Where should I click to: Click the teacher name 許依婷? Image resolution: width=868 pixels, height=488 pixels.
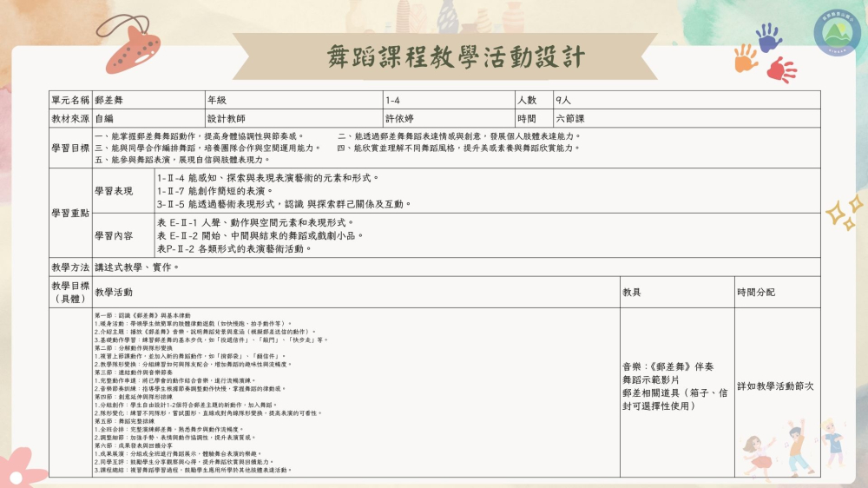coord(449,119)
